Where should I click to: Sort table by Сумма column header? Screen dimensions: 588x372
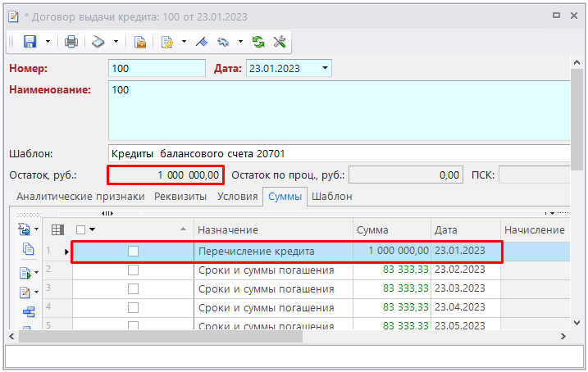tap(391, 230)
